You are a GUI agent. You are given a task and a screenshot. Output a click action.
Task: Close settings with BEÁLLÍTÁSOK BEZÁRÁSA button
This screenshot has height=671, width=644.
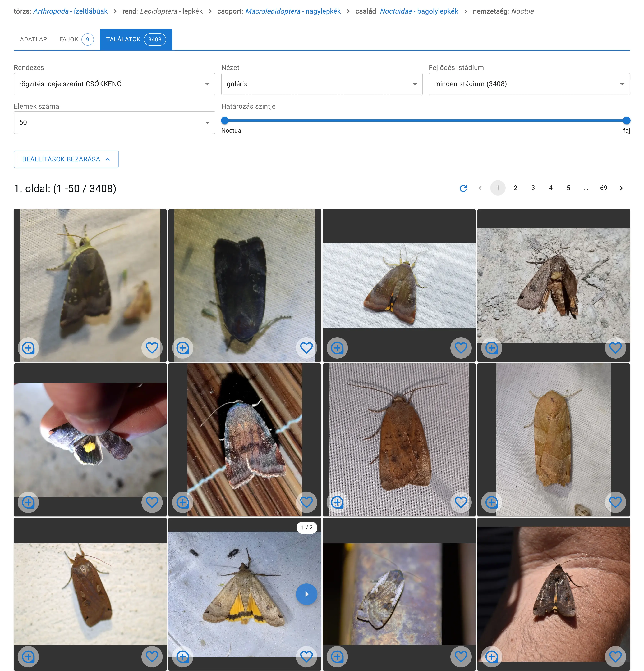(x=66, y=159)
